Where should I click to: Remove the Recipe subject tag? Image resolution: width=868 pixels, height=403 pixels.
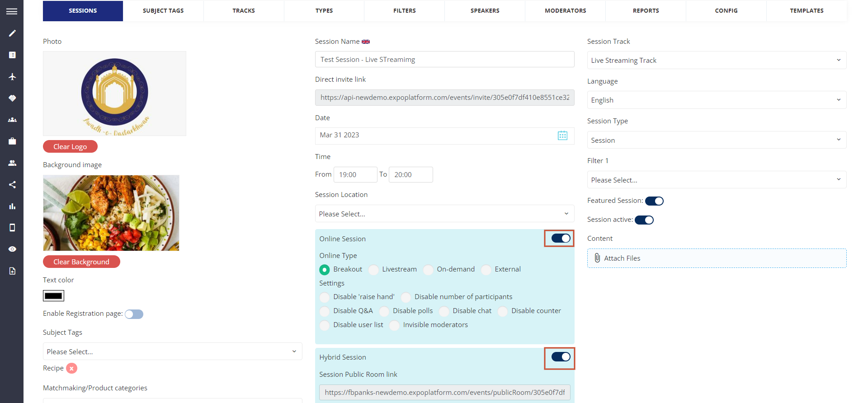tap(71, 368)
